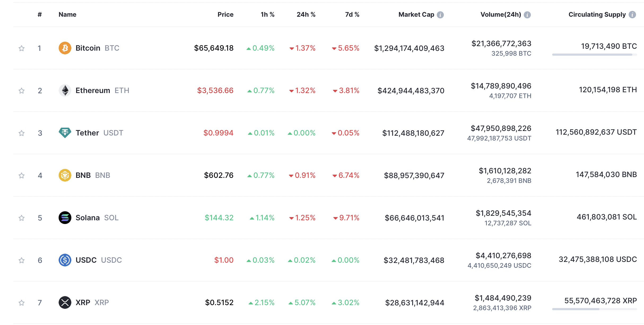Sort table by Name column
This screenshot has height=325, width=644.
(67, 15)
